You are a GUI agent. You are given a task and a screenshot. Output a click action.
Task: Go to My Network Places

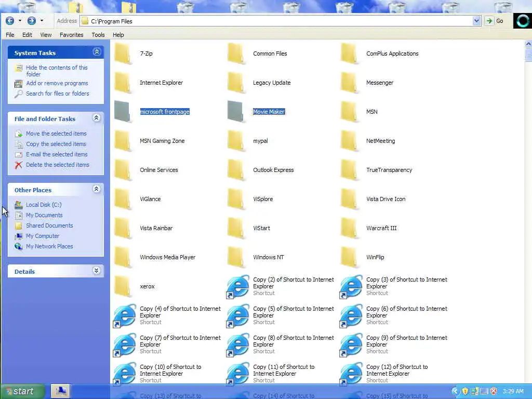pos(49,246)
